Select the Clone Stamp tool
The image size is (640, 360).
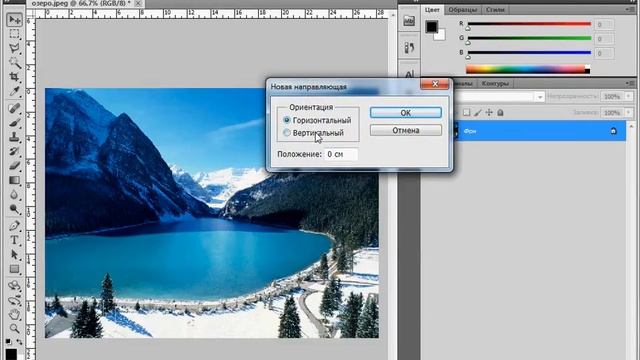14,137
